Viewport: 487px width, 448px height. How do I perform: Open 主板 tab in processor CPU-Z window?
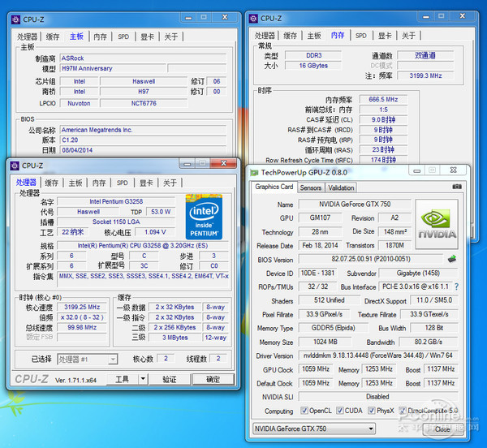click(x=75, y=183)
